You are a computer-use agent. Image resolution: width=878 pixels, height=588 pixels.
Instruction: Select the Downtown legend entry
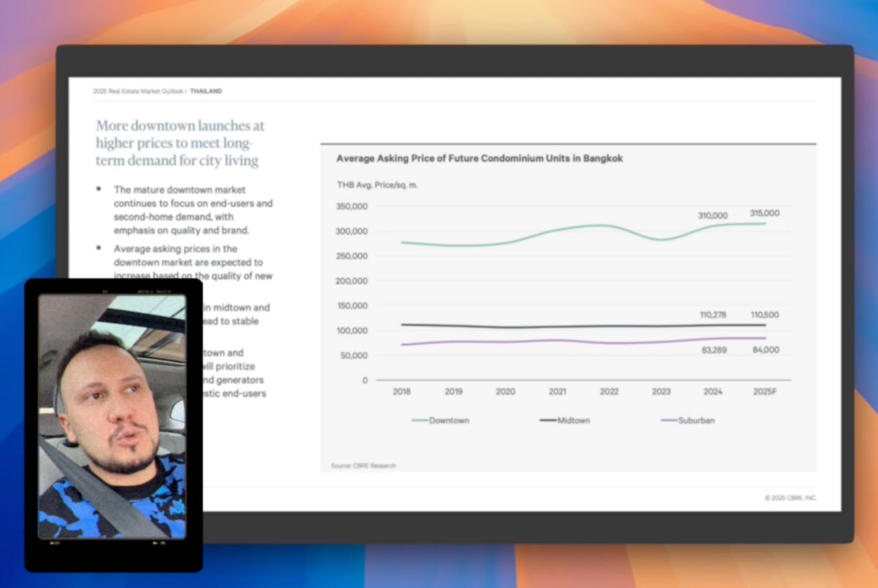(440, 421)
